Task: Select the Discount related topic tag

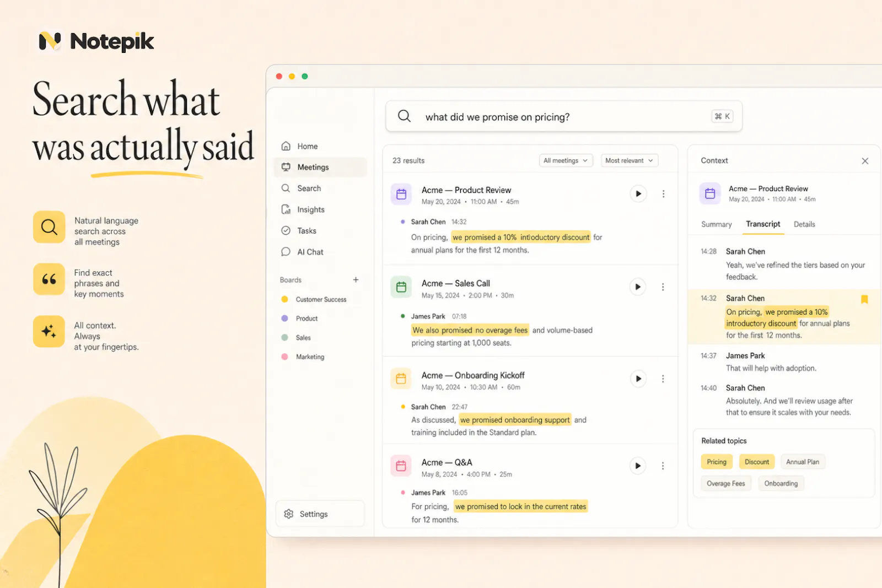Action: tap(757, 462)
